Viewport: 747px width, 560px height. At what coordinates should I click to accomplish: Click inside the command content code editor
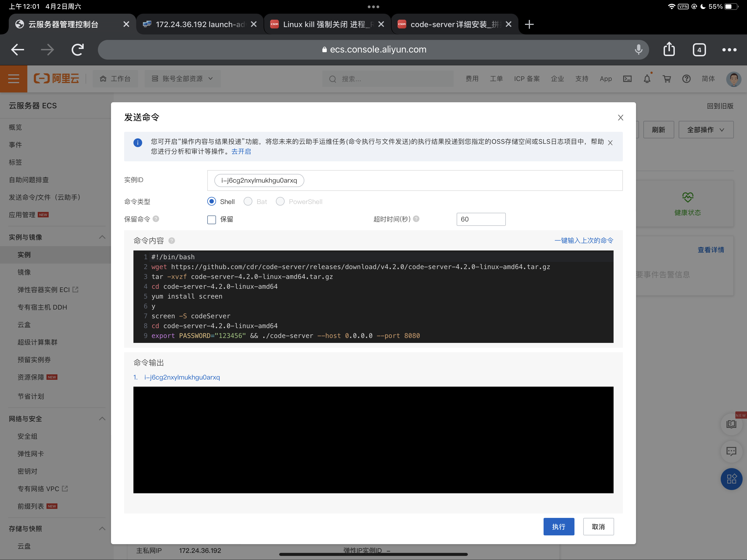373,297
